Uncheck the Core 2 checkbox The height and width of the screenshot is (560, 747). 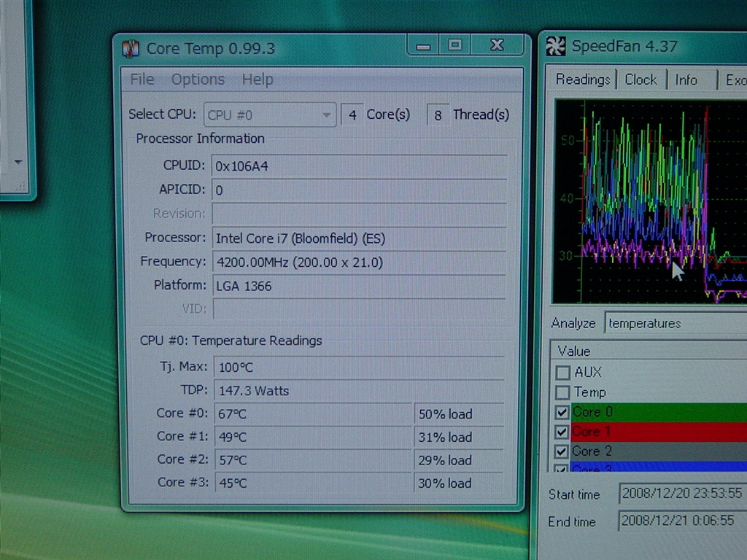tap(561, 451)
